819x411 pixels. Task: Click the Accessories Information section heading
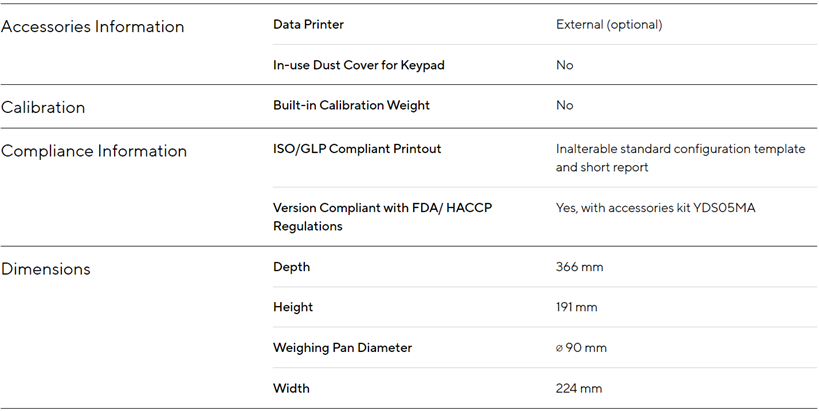coord(93,27)
